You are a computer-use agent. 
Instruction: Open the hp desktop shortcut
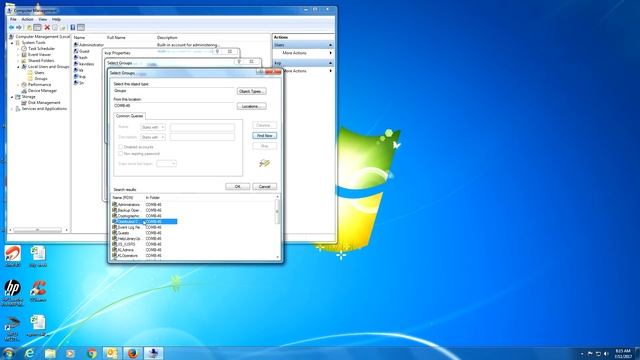pos(13,292)
